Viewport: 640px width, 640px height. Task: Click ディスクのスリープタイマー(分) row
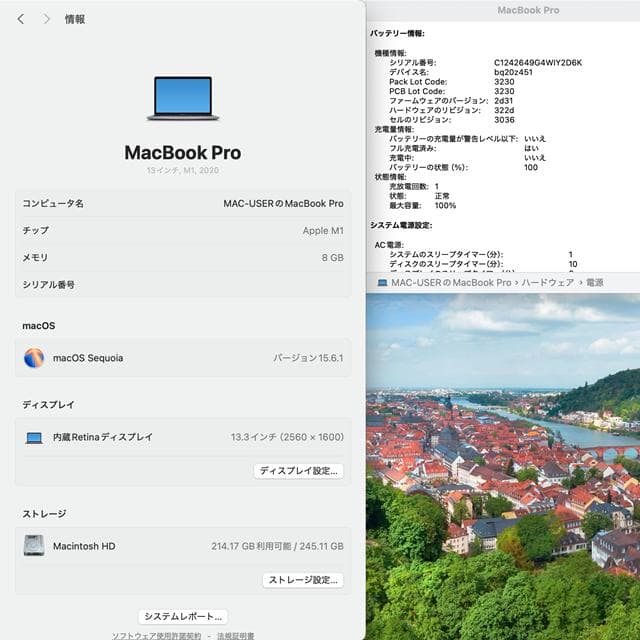pos(483,264)
